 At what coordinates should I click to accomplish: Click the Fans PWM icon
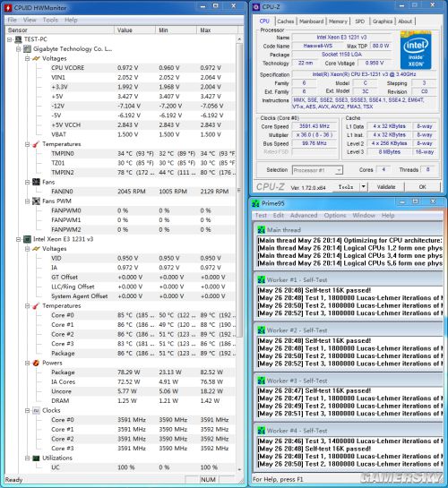pyautogui.click(x=36, y=201)
